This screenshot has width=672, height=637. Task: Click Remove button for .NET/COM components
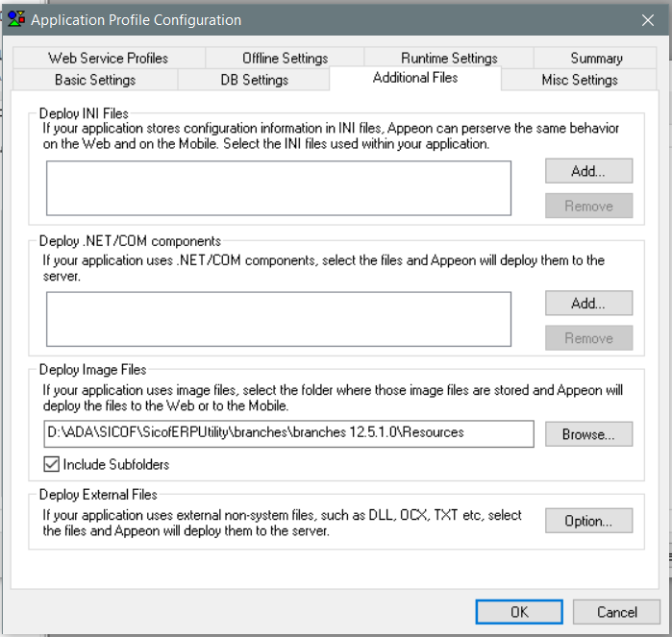coord(588,338)
